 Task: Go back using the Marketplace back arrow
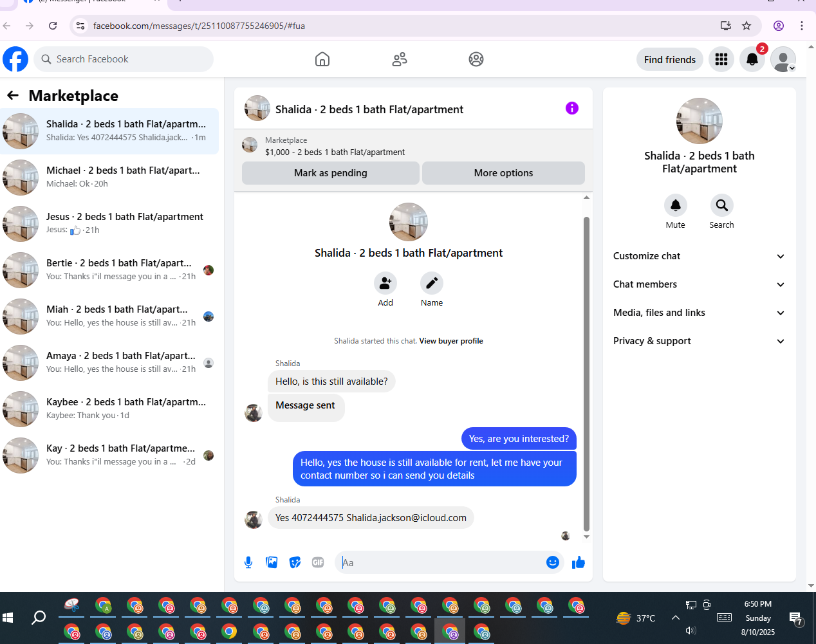(13, 96)
